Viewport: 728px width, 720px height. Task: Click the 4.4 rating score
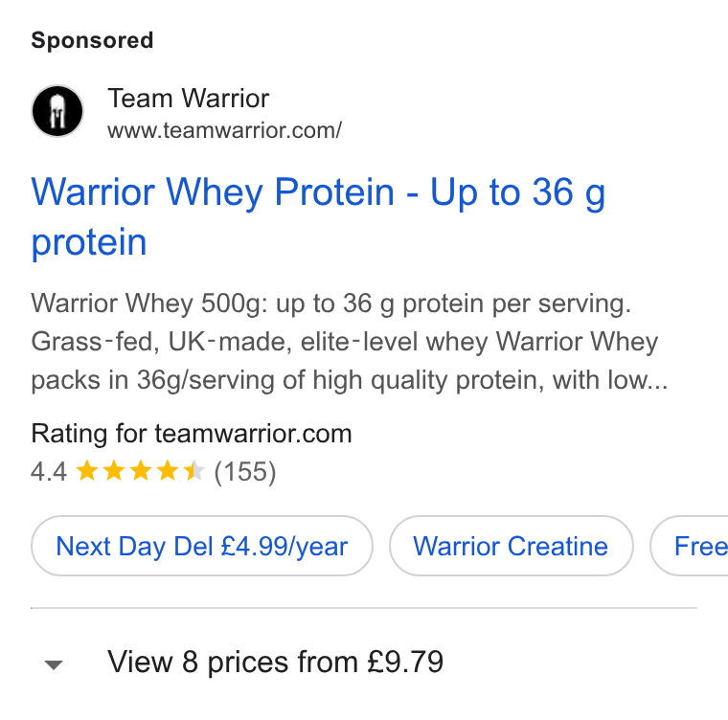(x=49, y=472)
